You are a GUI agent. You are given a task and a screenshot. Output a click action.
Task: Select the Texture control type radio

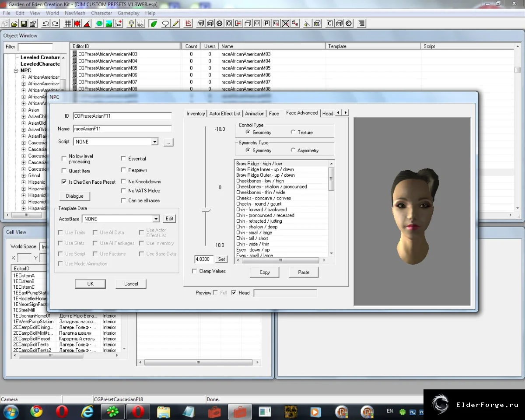pos(293,132)
